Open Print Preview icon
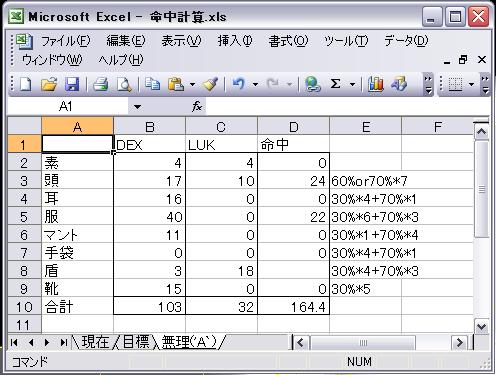 coord(124,84)
